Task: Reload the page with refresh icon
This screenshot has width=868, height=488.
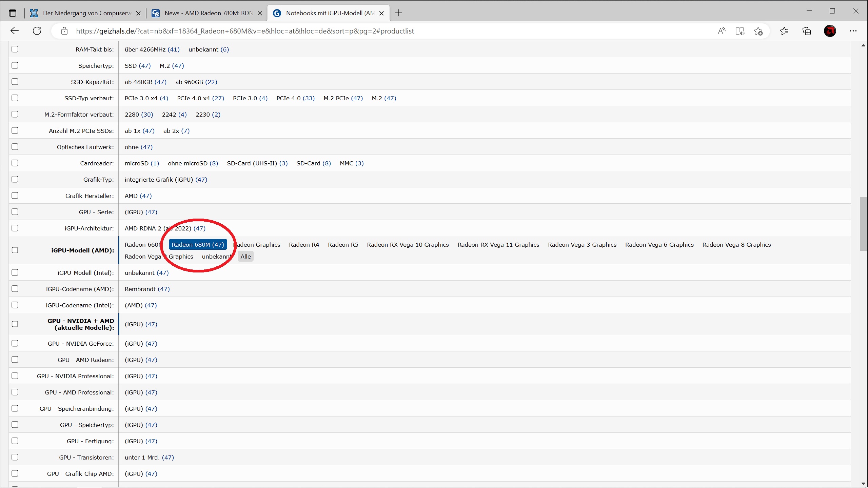Action: 37,31
